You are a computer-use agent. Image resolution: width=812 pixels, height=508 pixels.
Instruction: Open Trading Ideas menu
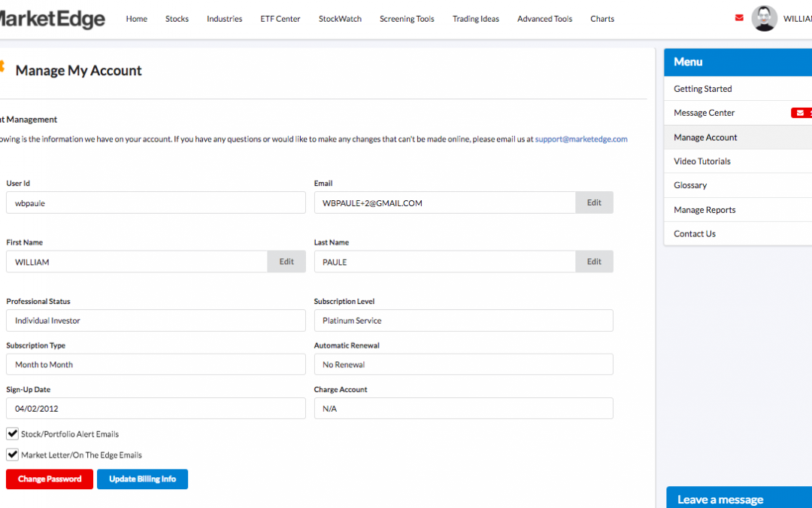click(x=476, y=19)
